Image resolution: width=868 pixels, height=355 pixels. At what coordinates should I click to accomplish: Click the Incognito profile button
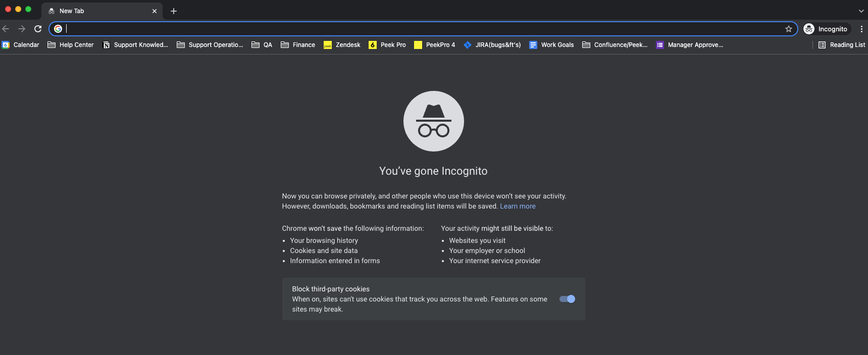(x=827, y=29)
